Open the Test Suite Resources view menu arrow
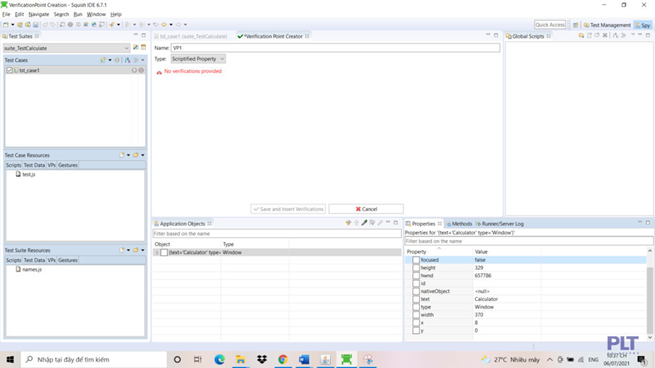 pyautogui.click(x=143, y=250)
